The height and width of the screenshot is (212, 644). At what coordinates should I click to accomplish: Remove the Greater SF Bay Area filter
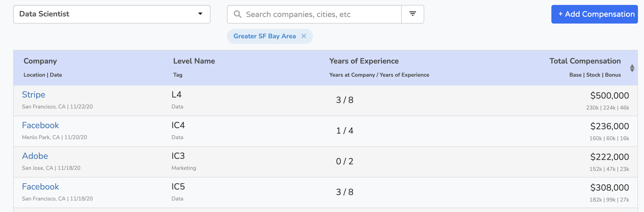click(304, 36)
